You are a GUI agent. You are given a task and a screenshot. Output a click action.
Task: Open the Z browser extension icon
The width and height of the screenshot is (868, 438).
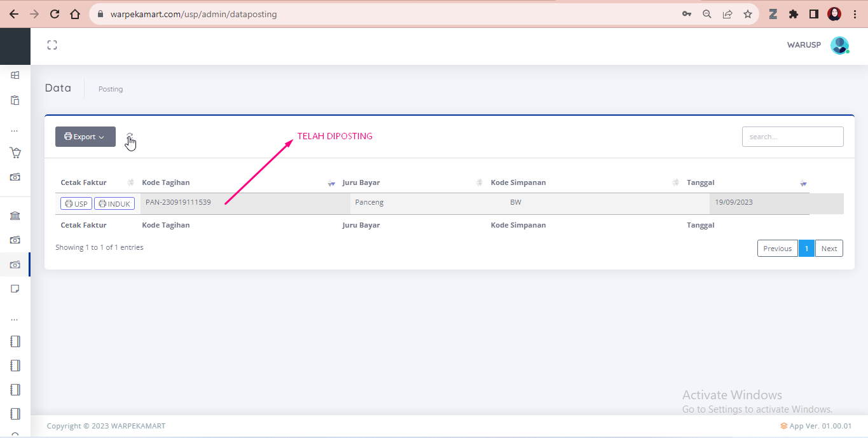coord(773,14)
